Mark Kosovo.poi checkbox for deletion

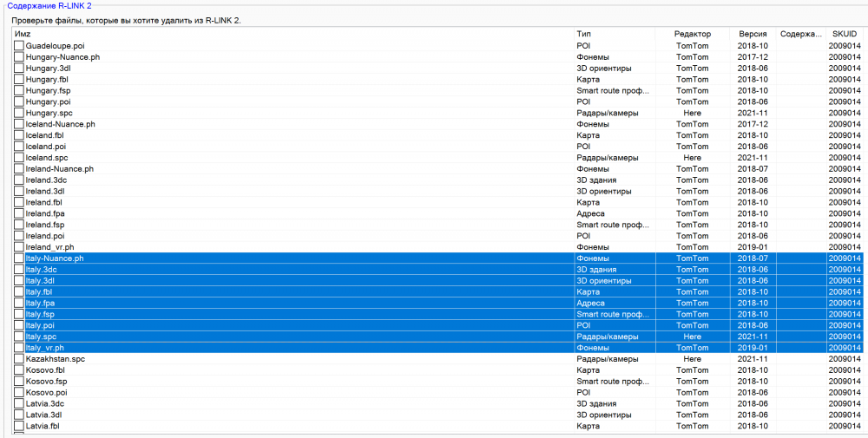19,393
